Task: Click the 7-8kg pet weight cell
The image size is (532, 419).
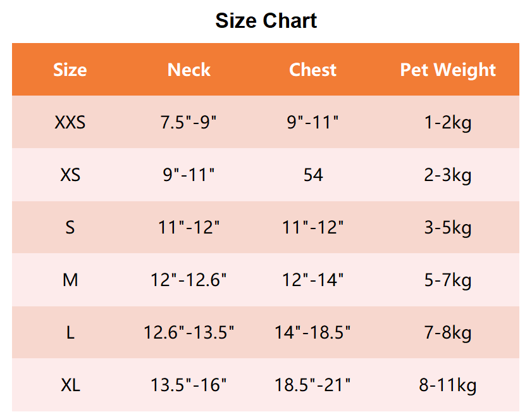Action: (448, 332)
